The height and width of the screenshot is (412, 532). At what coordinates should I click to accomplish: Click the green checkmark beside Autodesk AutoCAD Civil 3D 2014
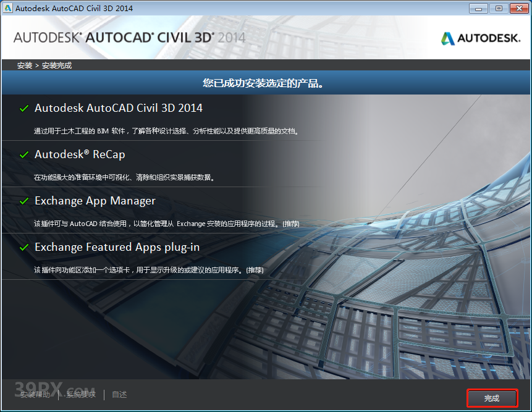pyautogui.click(x=24, y=107)
